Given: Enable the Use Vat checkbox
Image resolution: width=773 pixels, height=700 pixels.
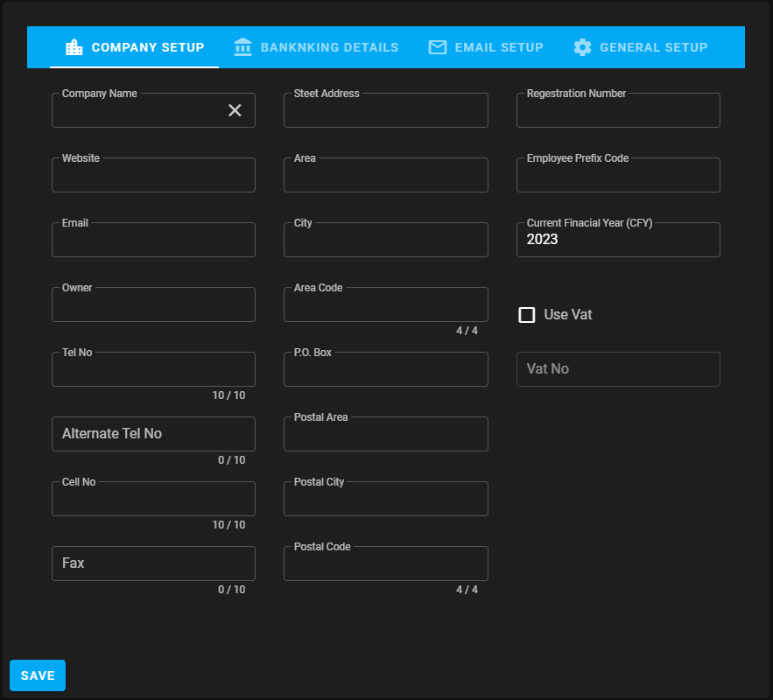Looking at the screenshot, I should coord(527,315).
